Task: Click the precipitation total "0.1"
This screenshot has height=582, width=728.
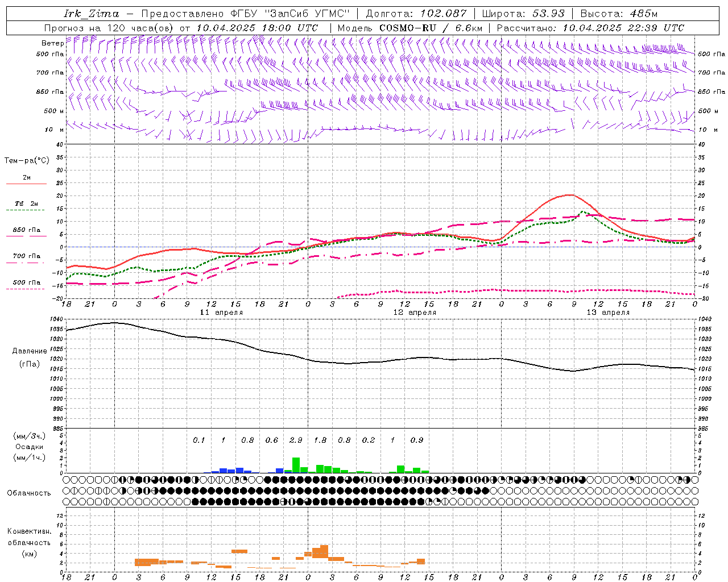Action: (x=198, y=440)
